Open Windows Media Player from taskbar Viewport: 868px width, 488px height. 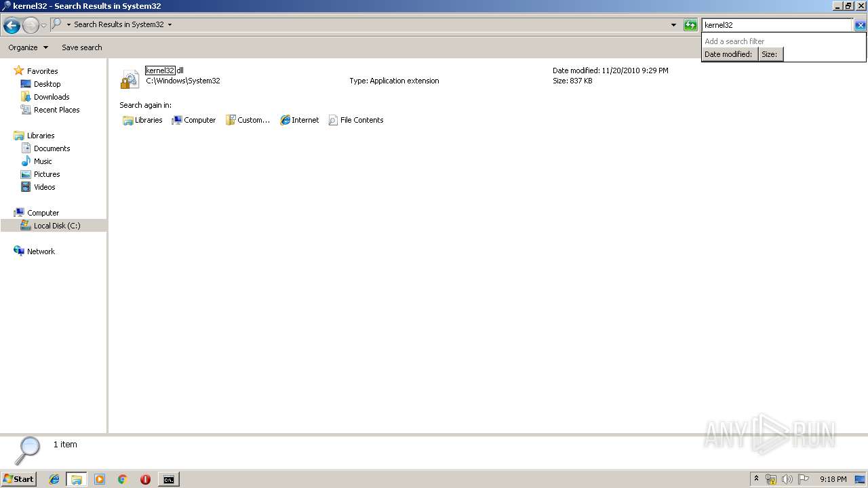[x=100, y=479]
